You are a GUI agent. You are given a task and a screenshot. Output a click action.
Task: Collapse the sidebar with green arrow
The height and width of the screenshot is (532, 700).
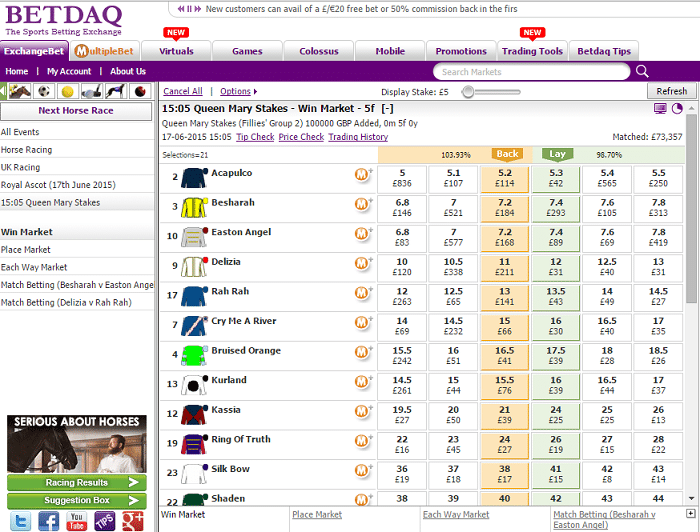click(x=3, y=91)
